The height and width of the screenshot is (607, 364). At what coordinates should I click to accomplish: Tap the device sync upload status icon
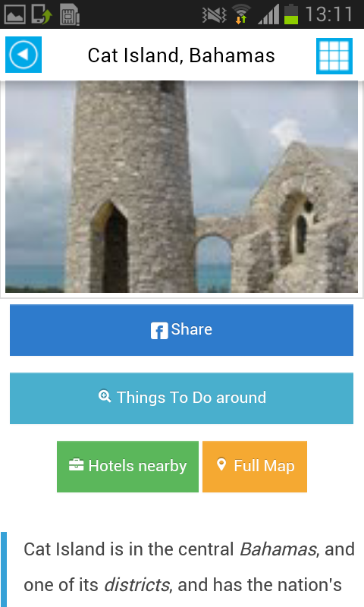(42, 14)
